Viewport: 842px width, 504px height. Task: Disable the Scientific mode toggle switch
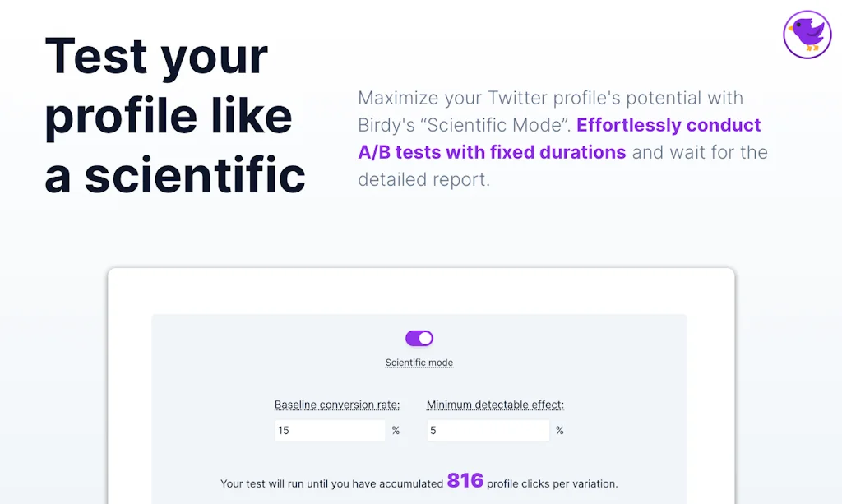(419, 338)
